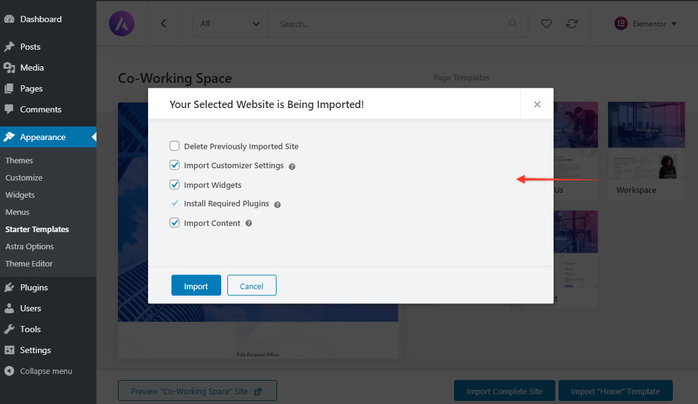Click the blue Import button

tap(196, 285)
